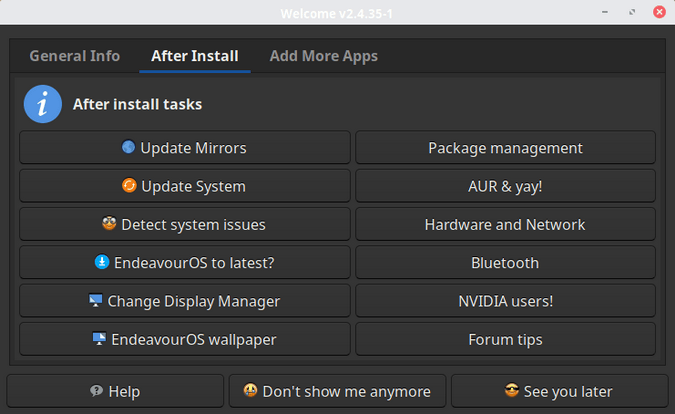Click the monitor icon on Change Display Manager
This screenshot has height=414, width=675.
tap(95, 300)
